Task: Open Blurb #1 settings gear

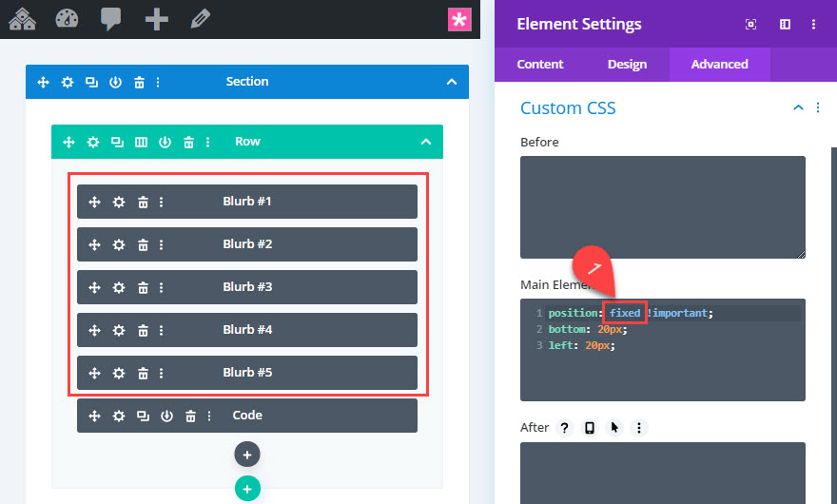Action: (x=119, y=202)
